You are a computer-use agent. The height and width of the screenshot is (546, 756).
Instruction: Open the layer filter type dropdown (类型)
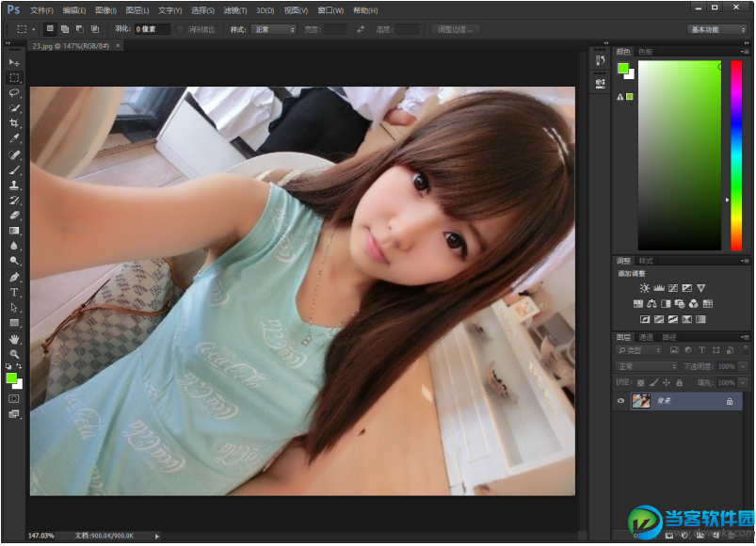[x=639, y=350]
